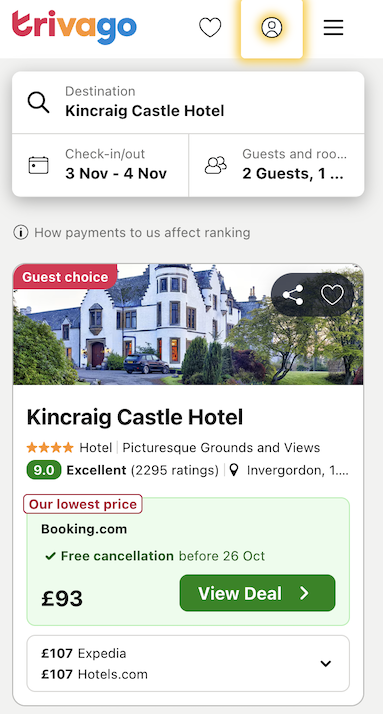Edit the Destination field
The image size is (383, 714).
[188, 102]
